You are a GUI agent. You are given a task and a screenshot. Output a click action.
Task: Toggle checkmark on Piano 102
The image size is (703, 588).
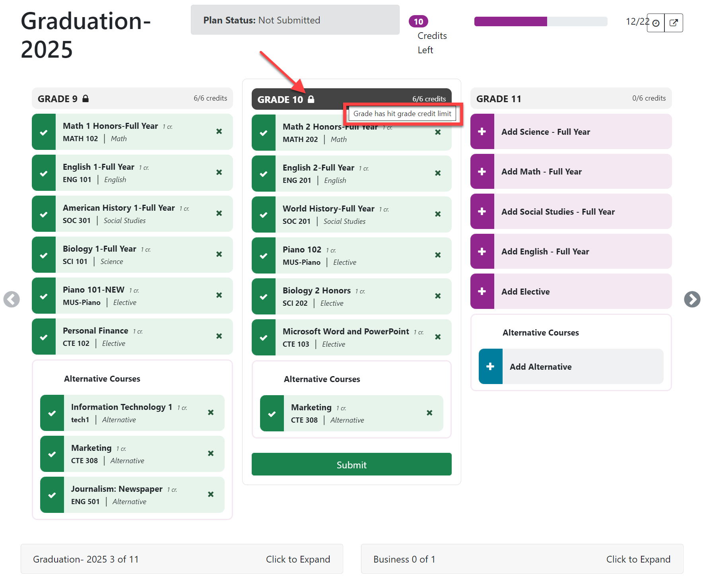[264, 256]
